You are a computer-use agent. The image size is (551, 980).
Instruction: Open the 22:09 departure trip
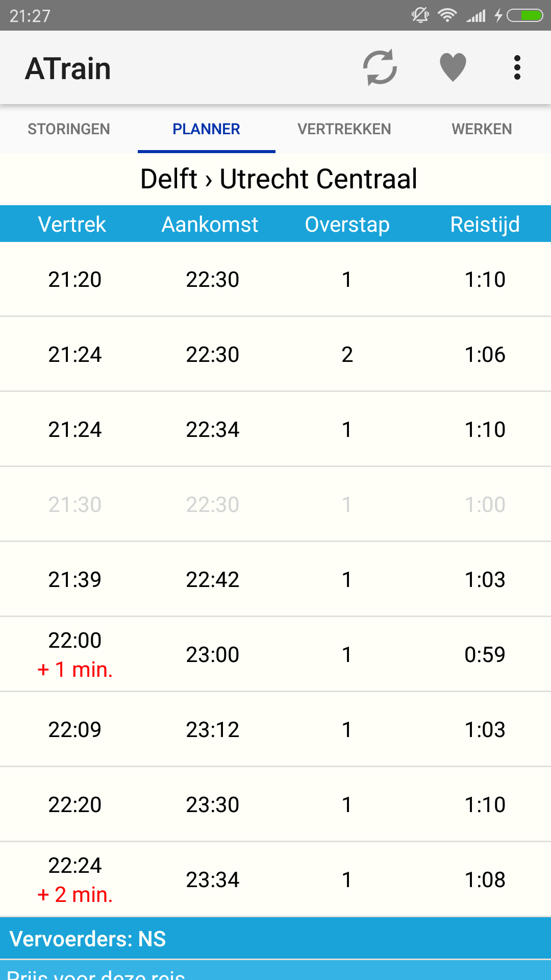[275, 729]
